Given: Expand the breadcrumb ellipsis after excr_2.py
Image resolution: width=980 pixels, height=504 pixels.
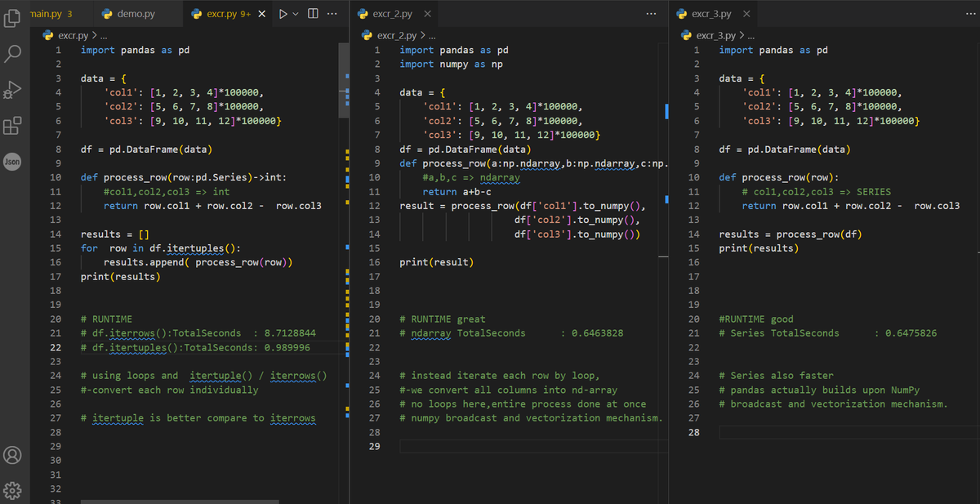Looking at the screenshot, I should [433, 36].
